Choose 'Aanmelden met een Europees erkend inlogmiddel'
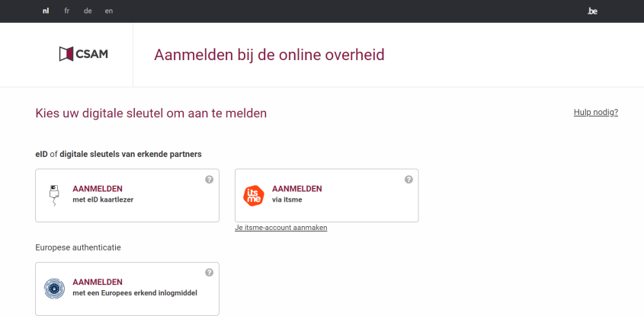The height and width of the screenshot is (316, 644). (x=127, y=289)
